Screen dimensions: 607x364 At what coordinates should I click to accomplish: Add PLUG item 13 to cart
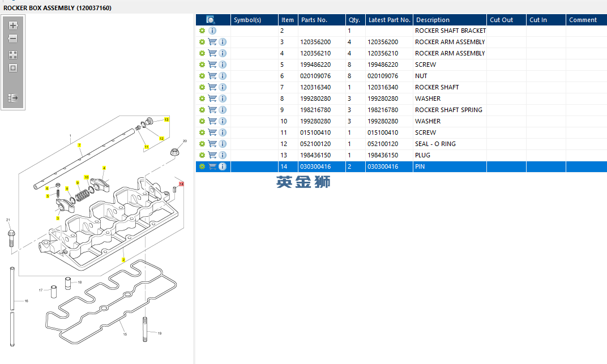coord(212,155)
